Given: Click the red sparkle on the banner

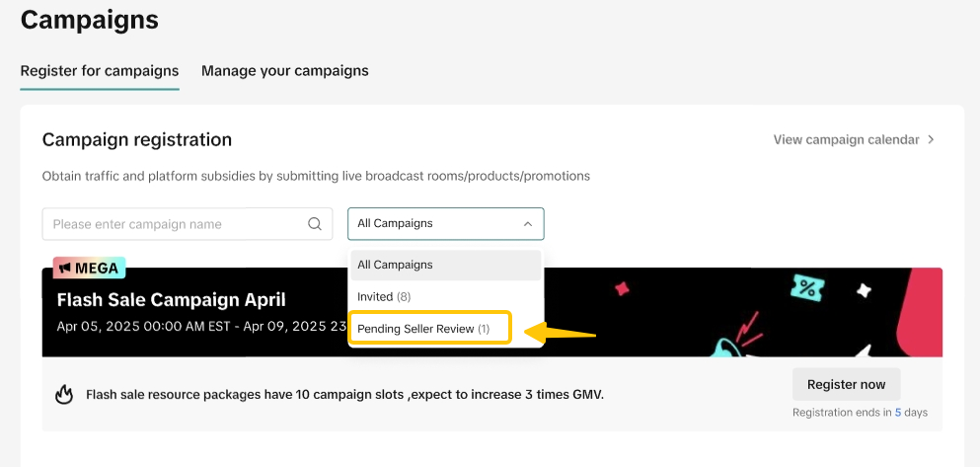Looking at the screenshot, I should click(x=622, y=288).
